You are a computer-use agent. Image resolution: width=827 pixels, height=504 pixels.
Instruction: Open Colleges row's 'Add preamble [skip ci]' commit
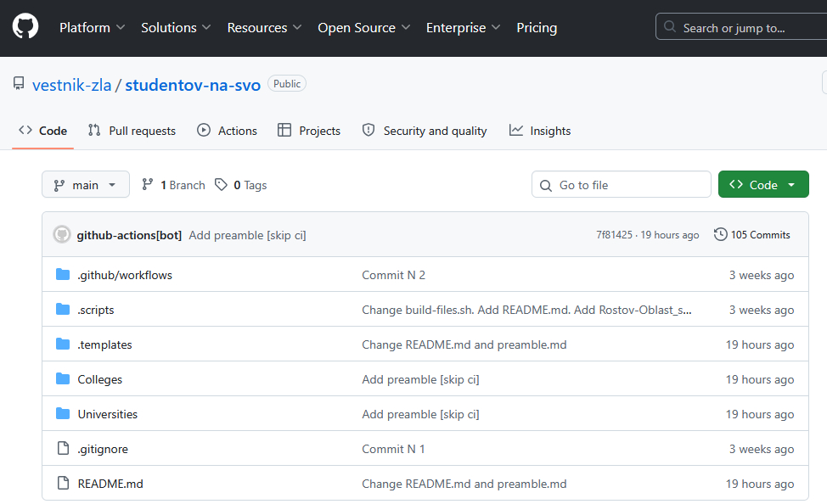420,379
